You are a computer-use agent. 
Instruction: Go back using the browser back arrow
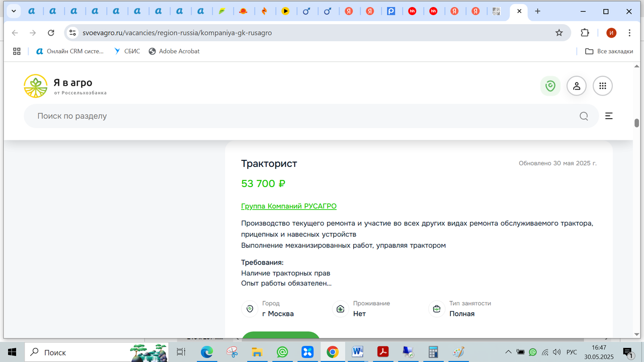tap(15, 33)
